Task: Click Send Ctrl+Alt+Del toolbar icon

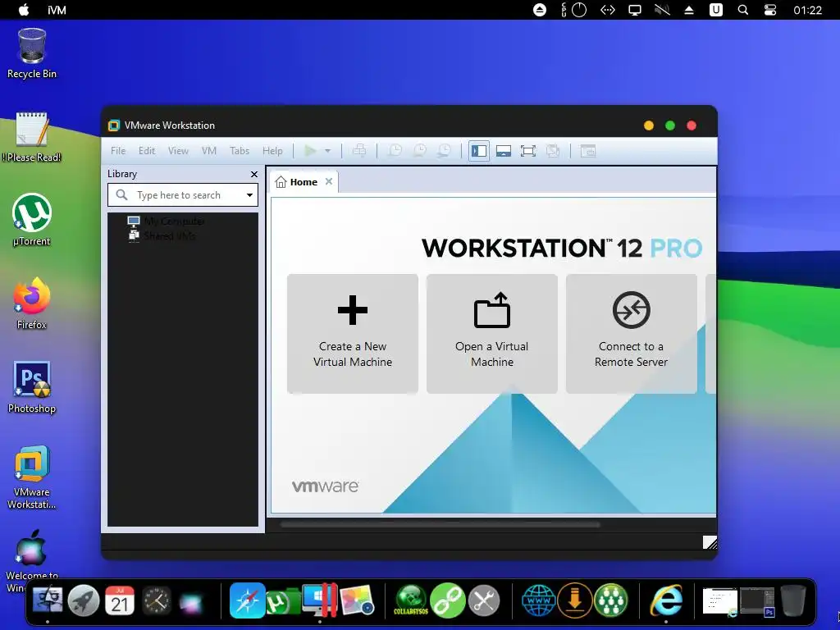Action: [x=359, y=151]
